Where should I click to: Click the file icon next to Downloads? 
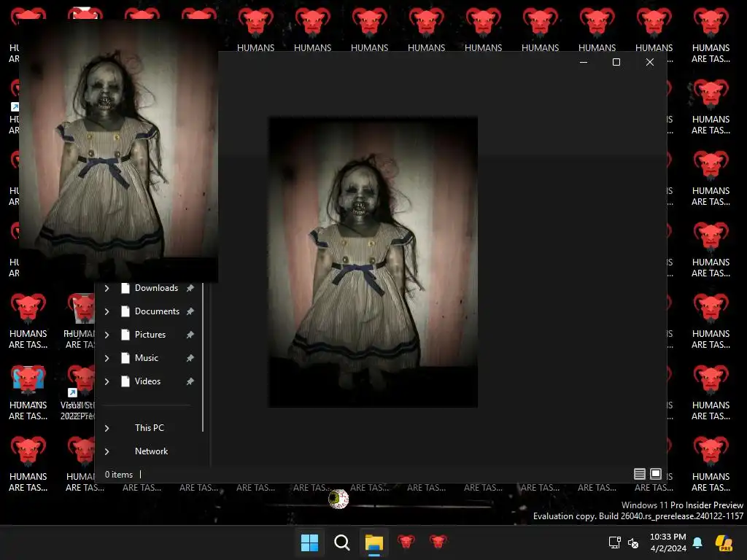[125, 288]
